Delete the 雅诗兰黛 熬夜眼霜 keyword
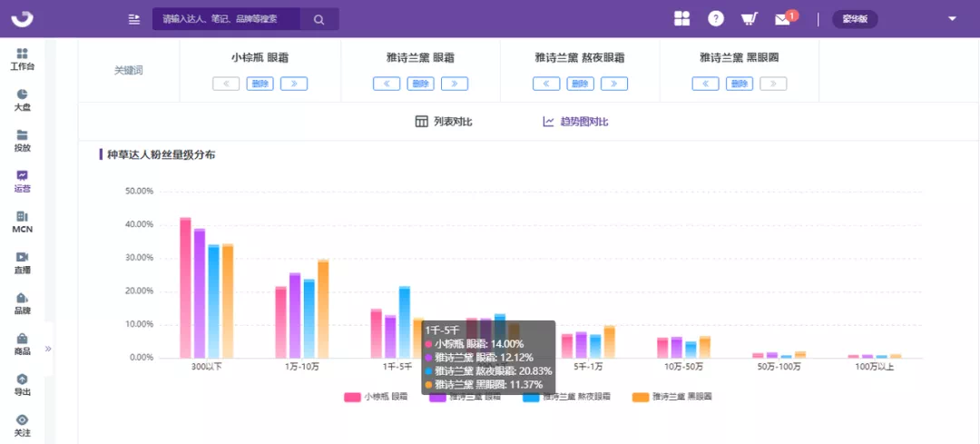The width and height of the screenshot is (980, 444). 581,84
